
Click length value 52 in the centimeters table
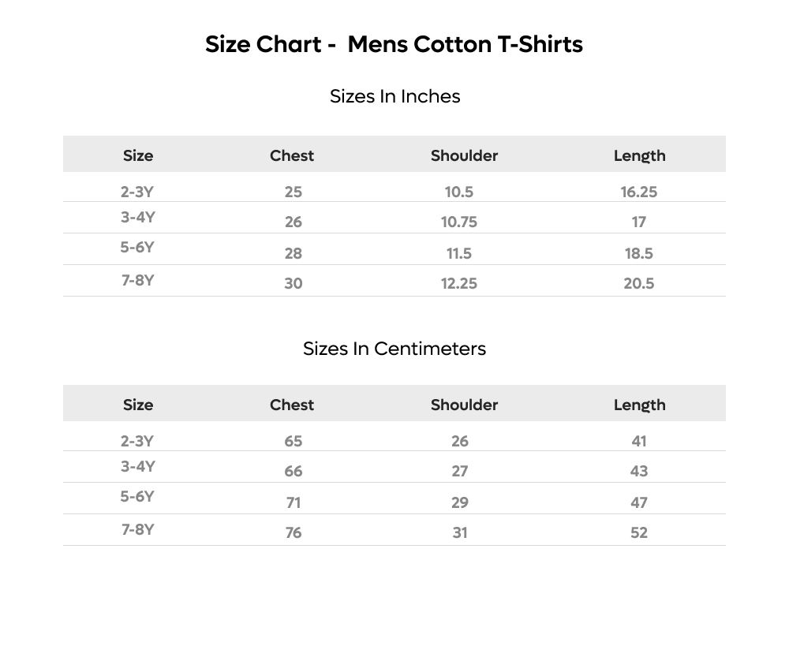click(x=639, y=532)
